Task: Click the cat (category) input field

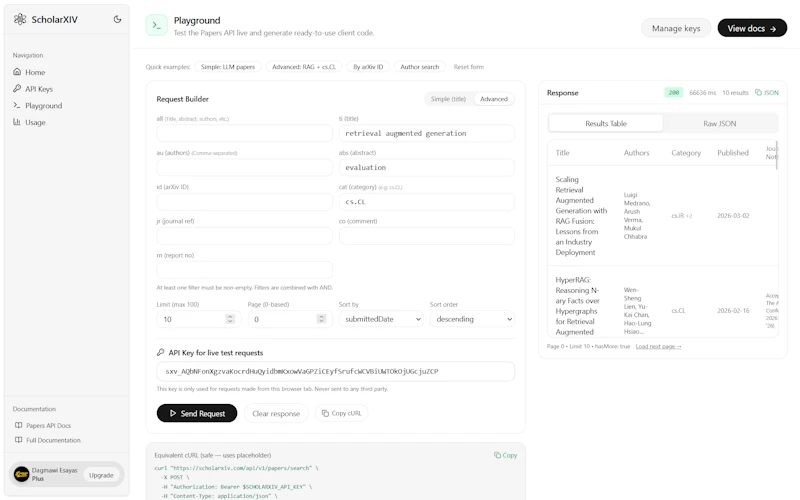Action: point(427,202)
